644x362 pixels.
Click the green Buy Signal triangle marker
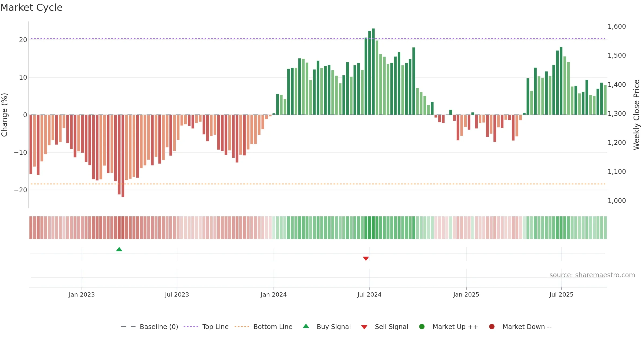coord(119,249)
